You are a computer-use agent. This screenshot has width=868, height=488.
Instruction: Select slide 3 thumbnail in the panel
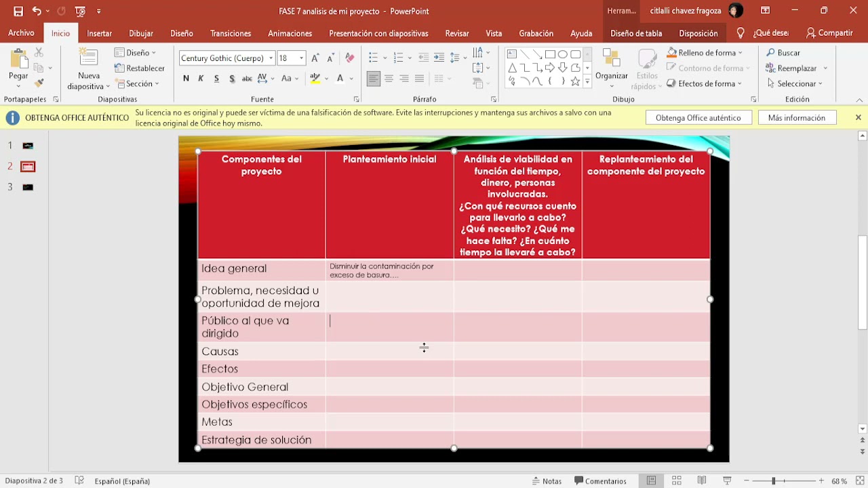28,187
